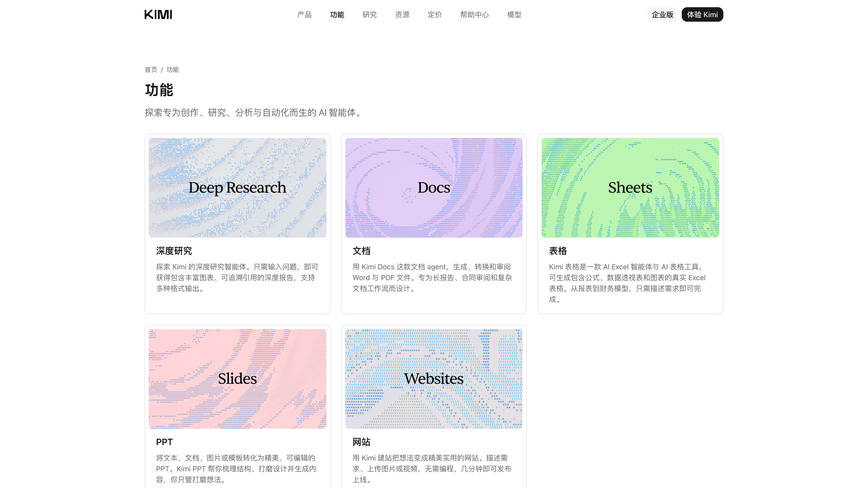Go to 资源 in the top navigation
The image size is (868, 488).
[402, 15]
